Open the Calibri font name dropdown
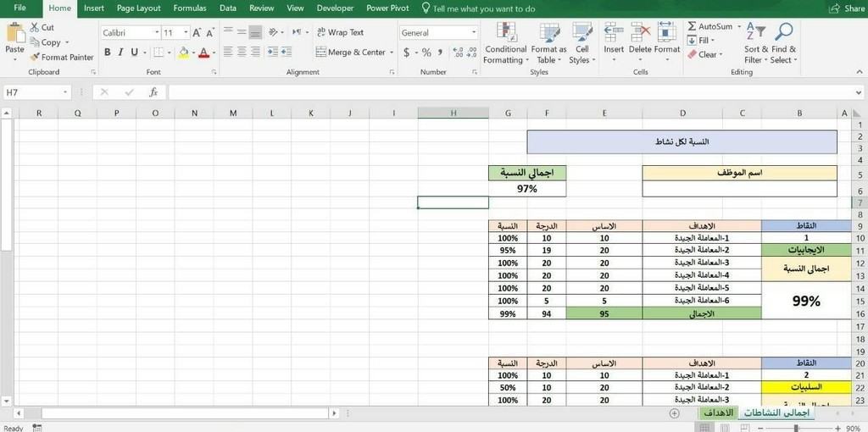Image resolution: width=868 pixels, height=432 pixels. coord(157,33)
